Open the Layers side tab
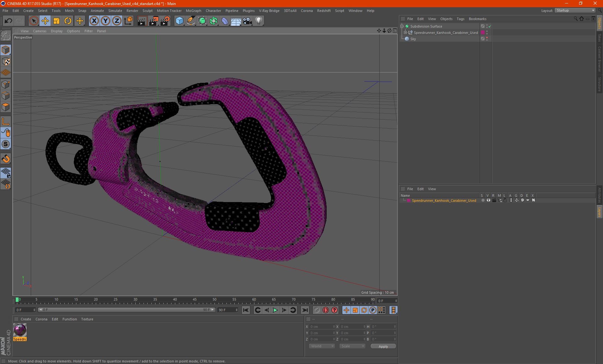 [599, 212]
